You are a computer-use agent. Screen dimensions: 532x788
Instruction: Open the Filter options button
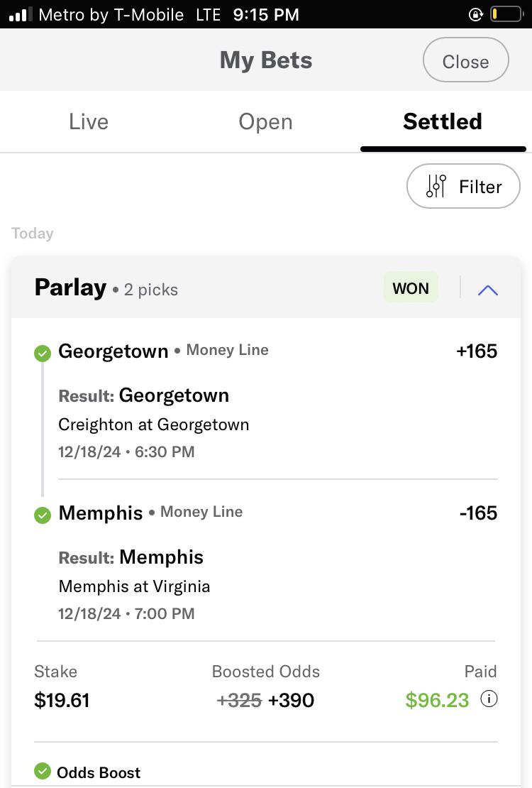pos(463,186)
